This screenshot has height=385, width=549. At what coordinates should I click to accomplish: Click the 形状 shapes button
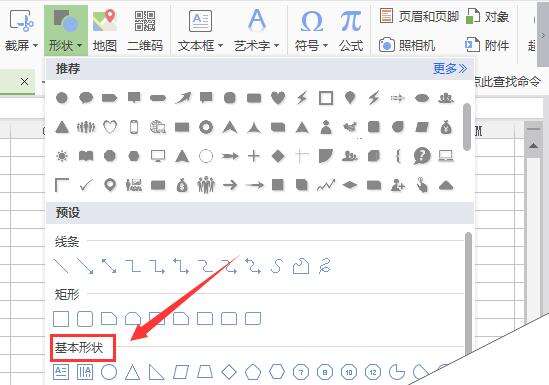tap(66, 30)
